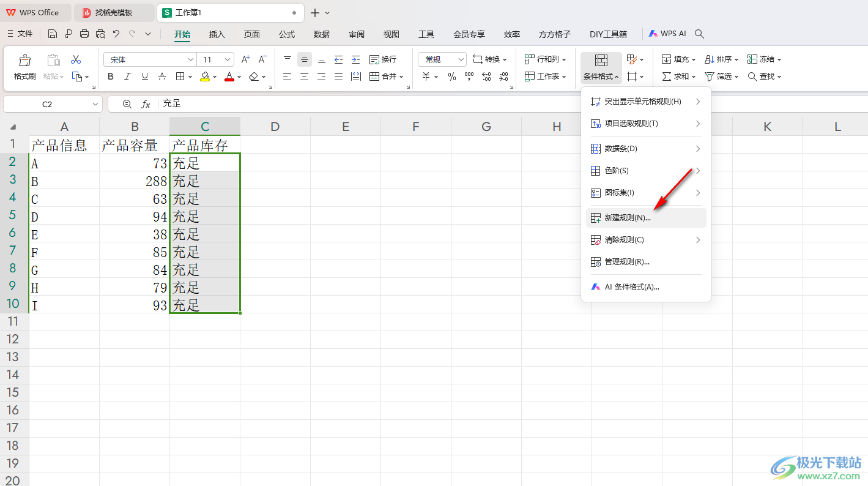Click the new tab plus button
The width and height of the screenshot is (868, 486).
coord(315,13)
